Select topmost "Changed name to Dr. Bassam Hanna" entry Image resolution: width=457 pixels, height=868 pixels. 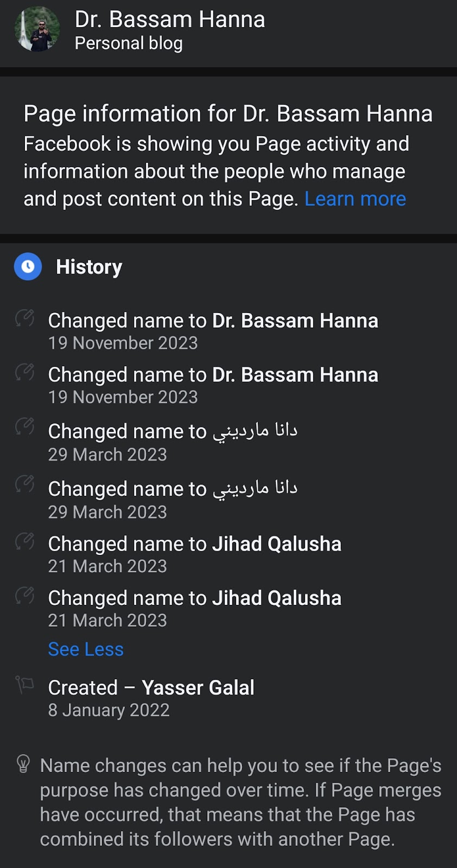213,321
